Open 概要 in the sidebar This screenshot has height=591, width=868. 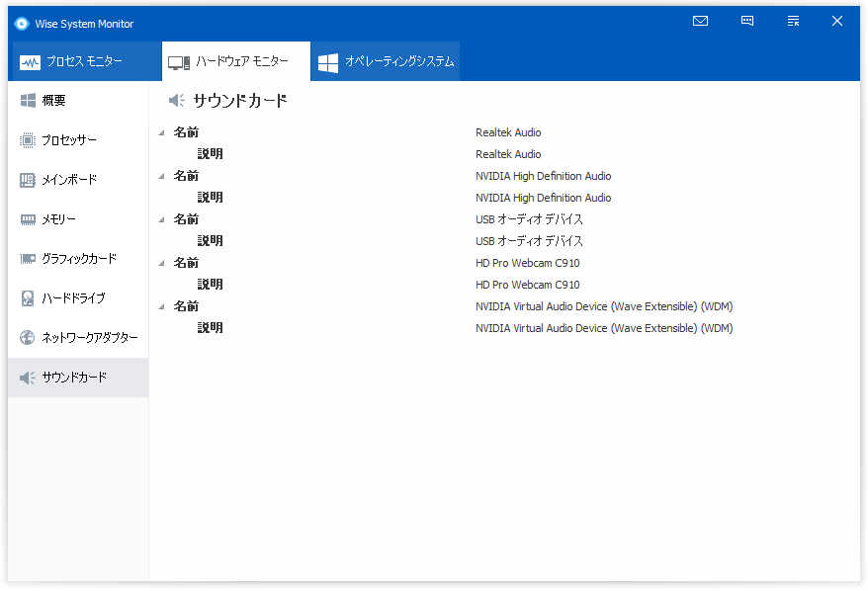(78, 101)
